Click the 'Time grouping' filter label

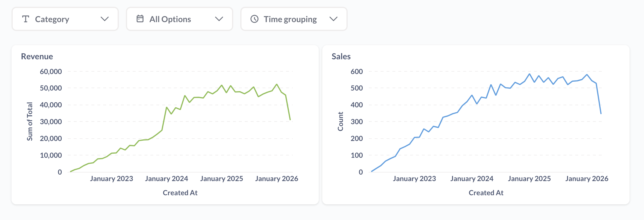[x=290, y=19]
